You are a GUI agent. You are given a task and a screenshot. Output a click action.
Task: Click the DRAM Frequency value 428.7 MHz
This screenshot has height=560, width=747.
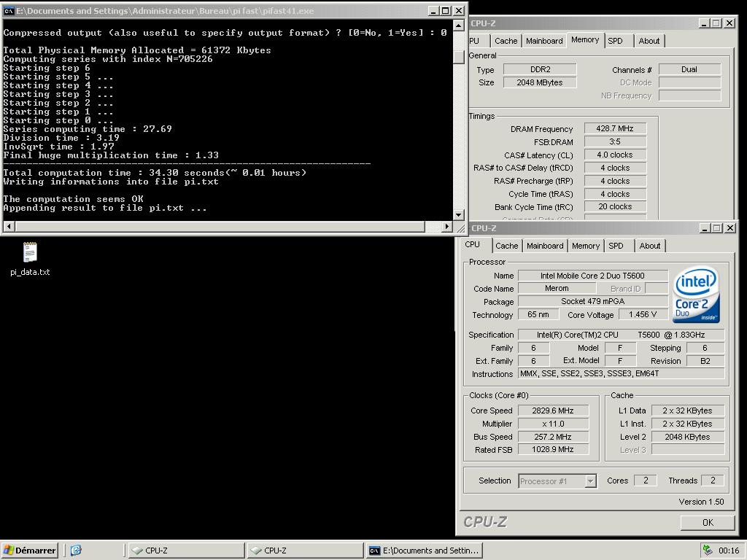point(615,128)
